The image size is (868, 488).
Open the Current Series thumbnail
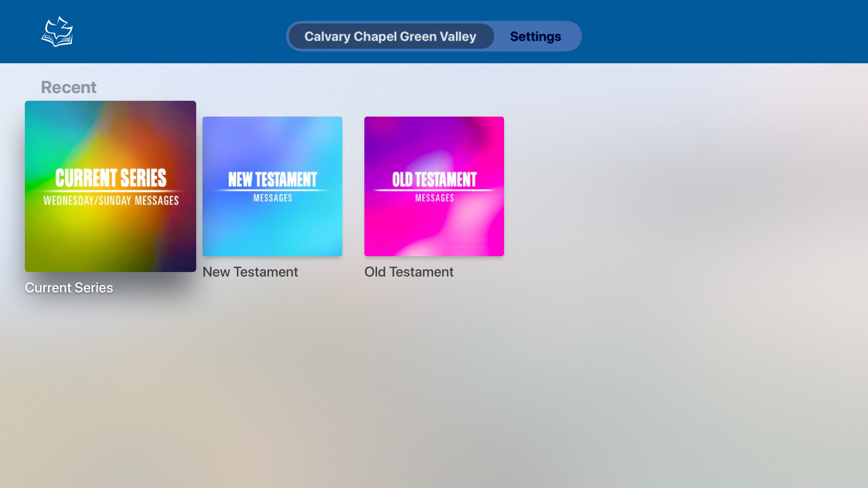click(110, 186)
